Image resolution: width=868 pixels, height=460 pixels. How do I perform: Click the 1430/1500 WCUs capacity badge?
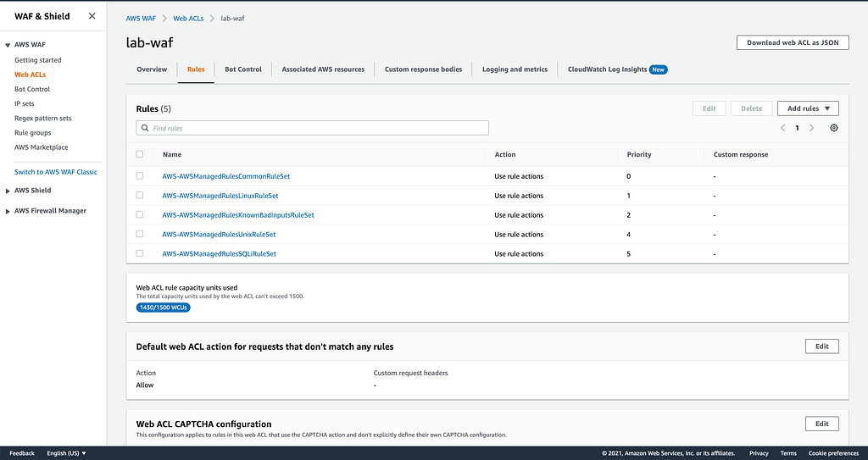(164, 308)
